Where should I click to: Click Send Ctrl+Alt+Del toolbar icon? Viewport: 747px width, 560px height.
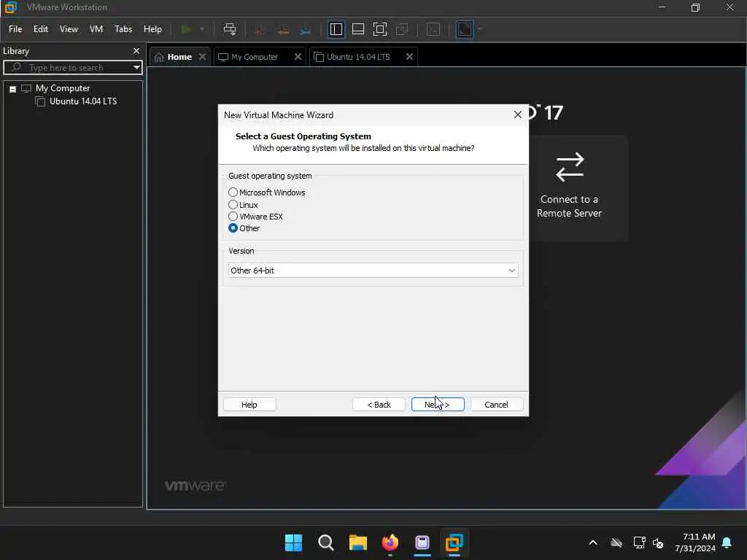point(230,29)
